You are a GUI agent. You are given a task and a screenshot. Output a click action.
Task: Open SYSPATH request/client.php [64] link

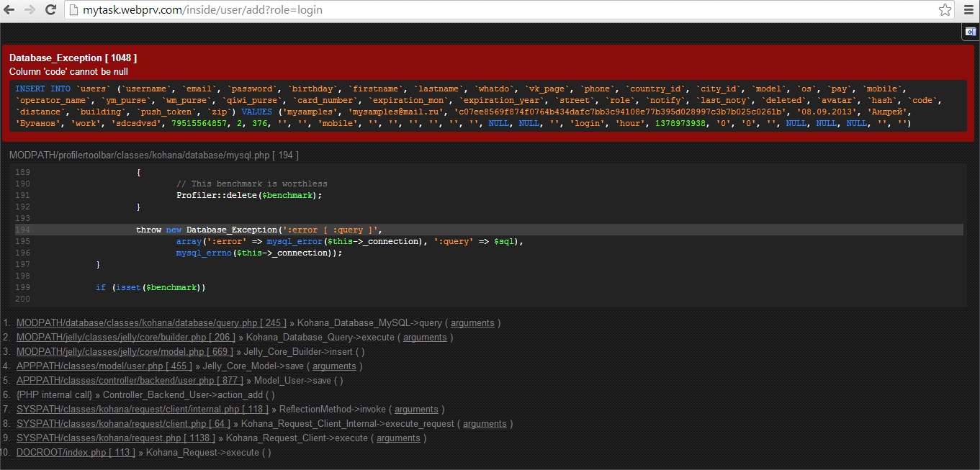[123, 424]
